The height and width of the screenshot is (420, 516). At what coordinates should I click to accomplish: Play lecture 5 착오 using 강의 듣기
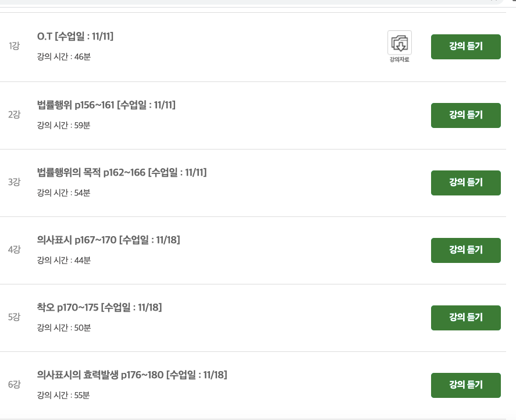pyautogui.click(x=465, y=318)
